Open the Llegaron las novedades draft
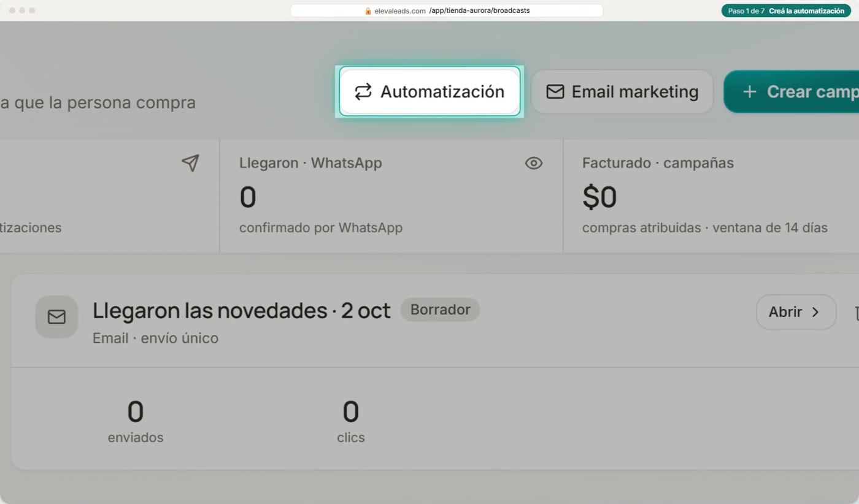 [x=796, y=312]
